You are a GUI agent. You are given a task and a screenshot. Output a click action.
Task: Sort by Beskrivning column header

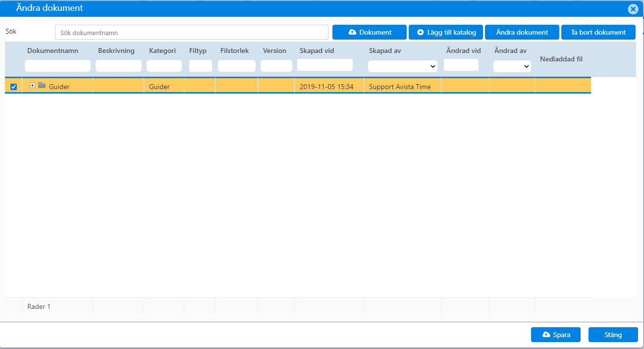coord(116,50)
